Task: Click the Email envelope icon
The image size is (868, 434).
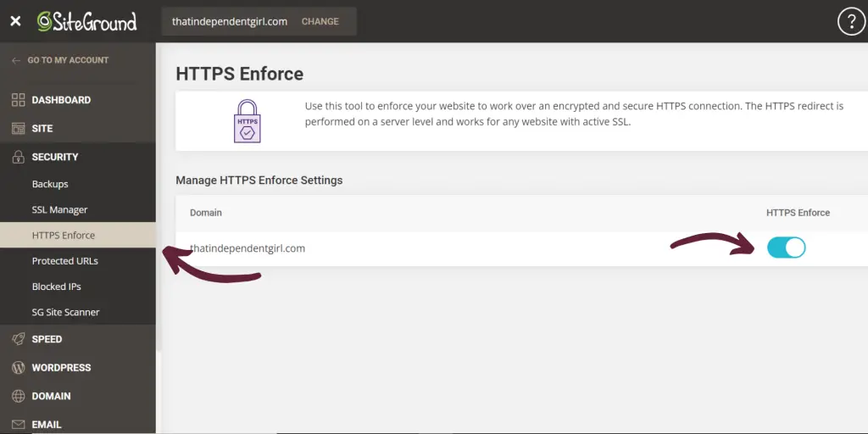Action: pos(19,425)
